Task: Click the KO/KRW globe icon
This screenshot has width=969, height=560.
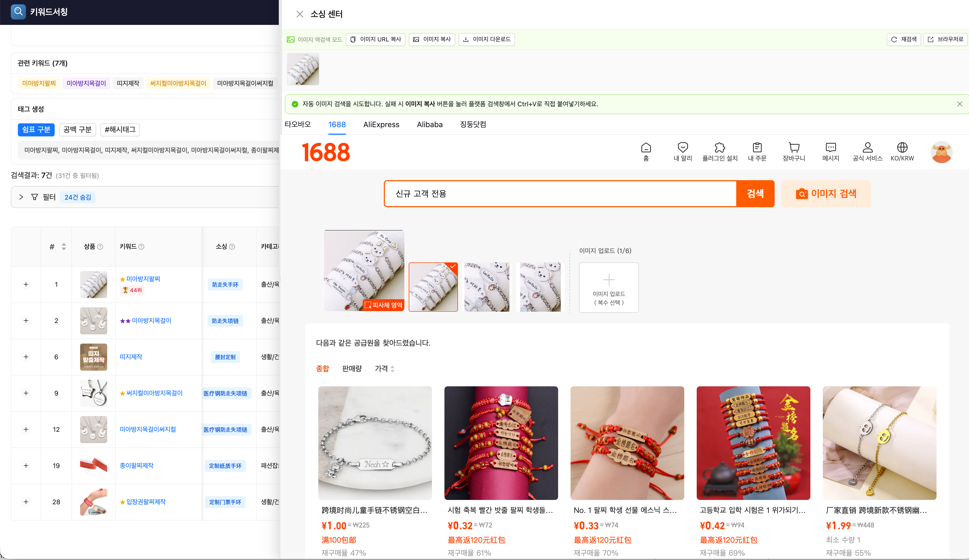Action: coord(902,148)
